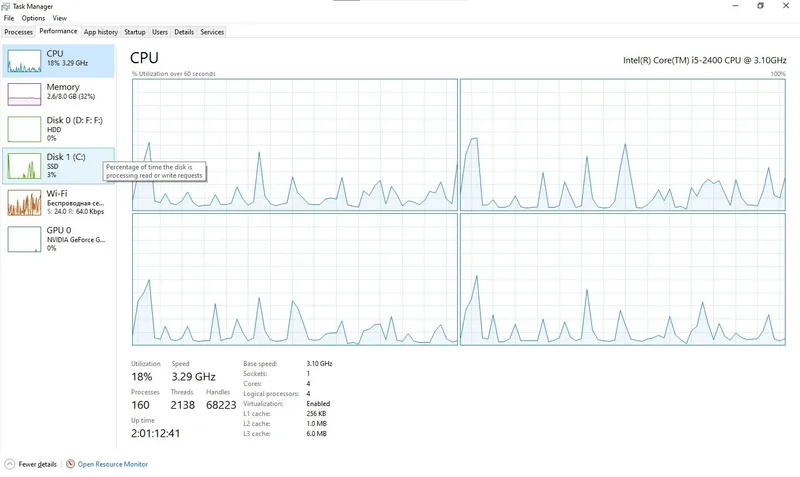Minimize the Task Manager window

[x=736, y=6]
